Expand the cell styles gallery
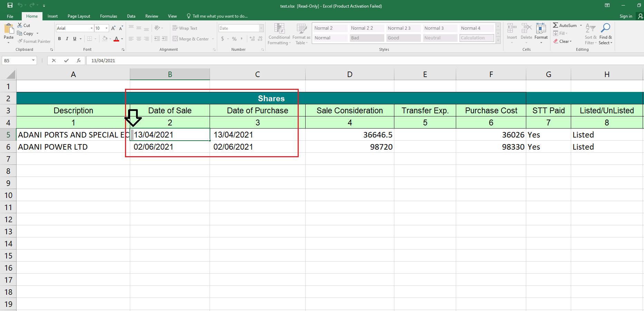This screenshot has width=644, height=311. [498, 40]
